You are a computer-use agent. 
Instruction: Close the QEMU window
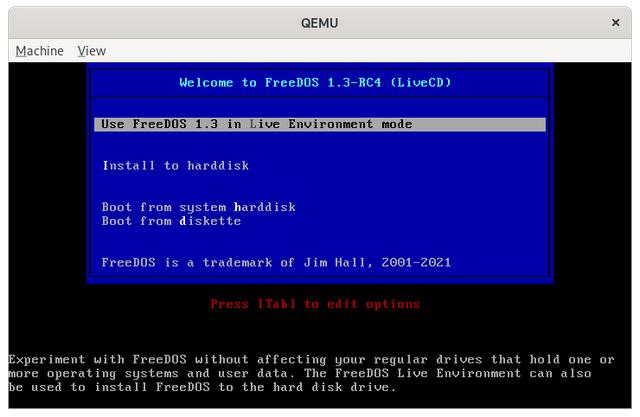615,22
